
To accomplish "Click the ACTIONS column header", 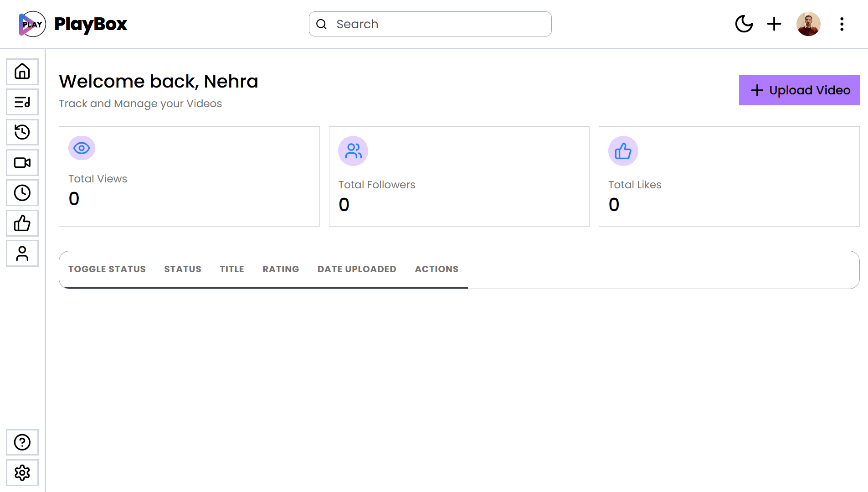I will 437,269.
